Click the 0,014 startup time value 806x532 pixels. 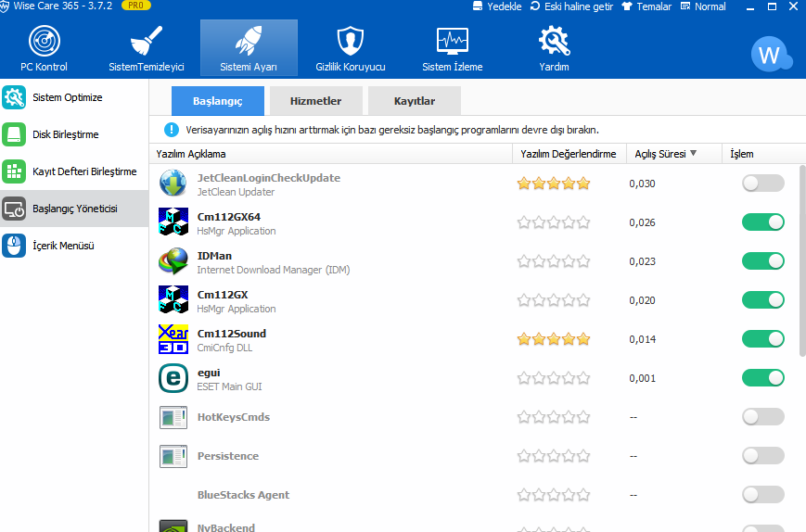point(642,339)
